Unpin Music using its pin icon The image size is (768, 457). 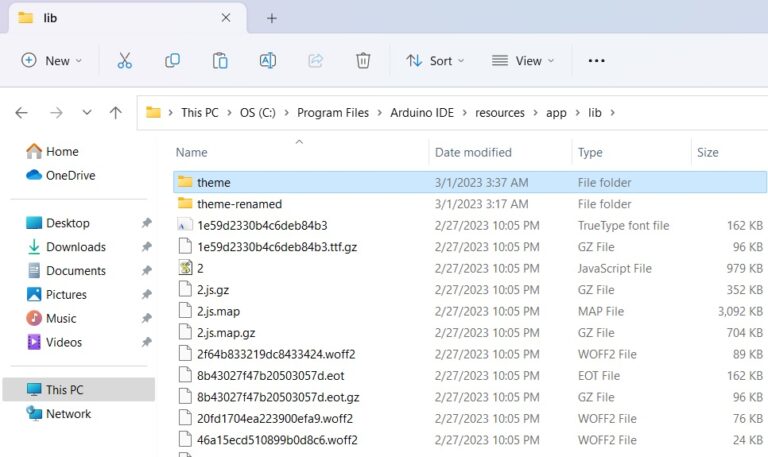146,318
